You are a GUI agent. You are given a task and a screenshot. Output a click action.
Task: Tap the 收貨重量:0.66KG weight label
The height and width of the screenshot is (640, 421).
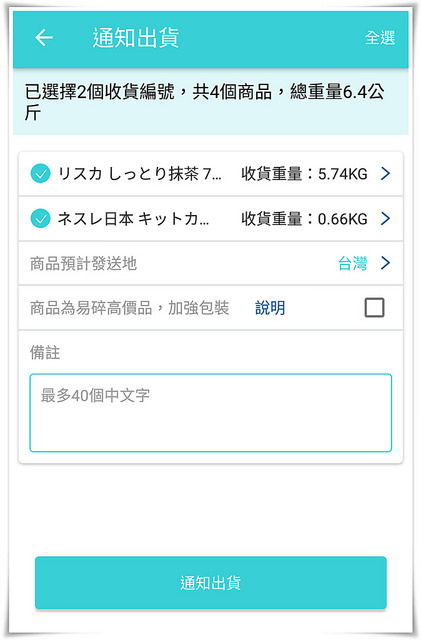click(x=304, y=219)
